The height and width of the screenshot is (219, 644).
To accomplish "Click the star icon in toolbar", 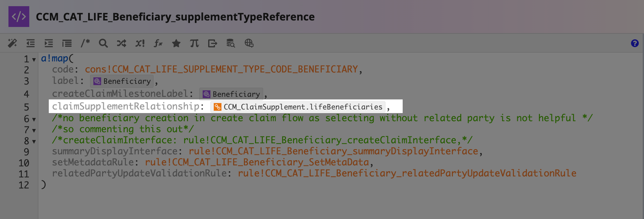I will coord(176,43).
